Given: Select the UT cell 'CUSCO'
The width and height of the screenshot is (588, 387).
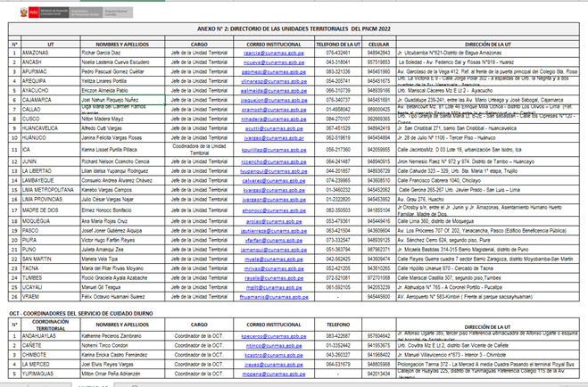Looking at the screenshot, I should pos(51,119).
